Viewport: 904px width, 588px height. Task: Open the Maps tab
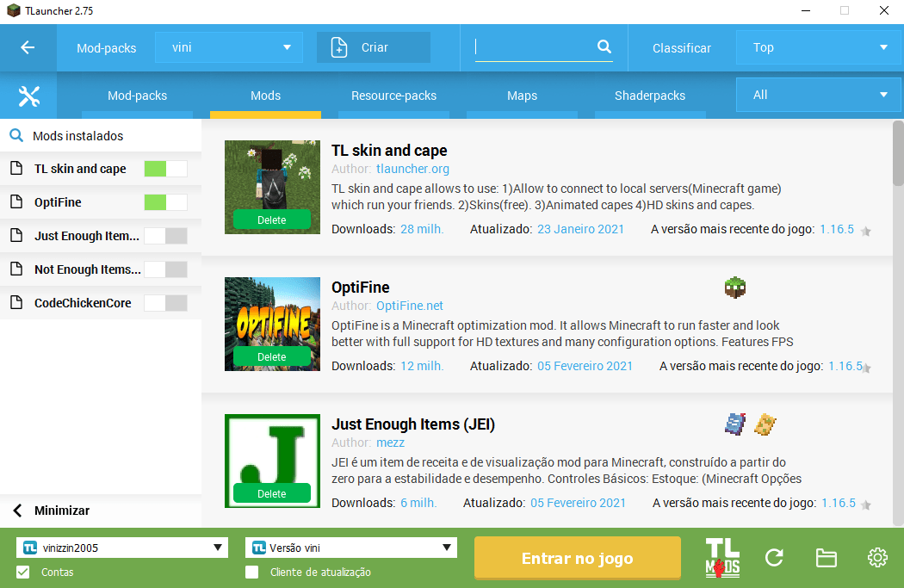coord(522,96)
